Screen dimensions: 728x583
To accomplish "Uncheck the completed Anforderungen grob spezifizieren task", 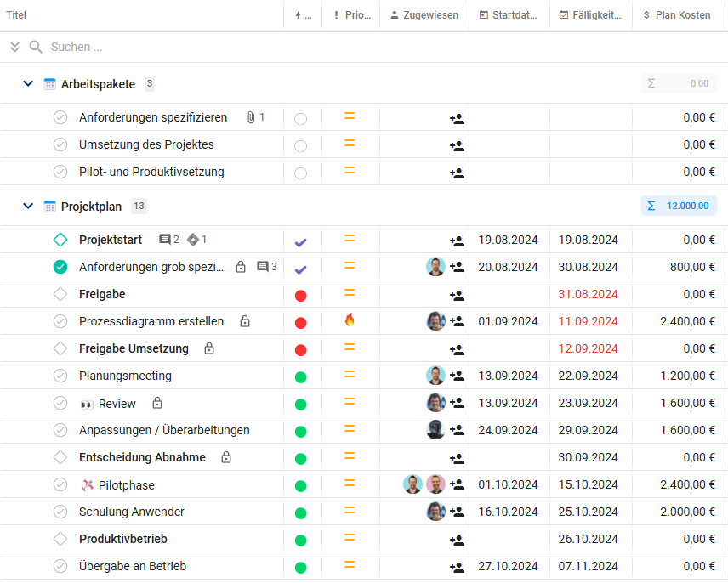I will point(60,267).
